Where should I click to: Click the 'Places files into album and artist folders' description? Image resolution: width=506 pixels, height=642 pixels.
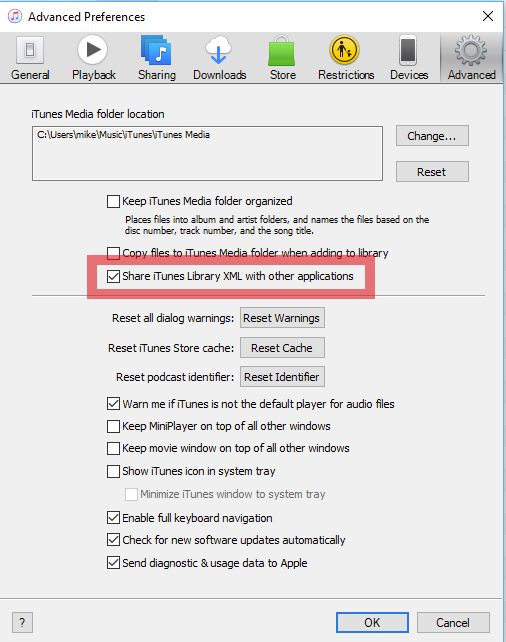tap(277, 225)
